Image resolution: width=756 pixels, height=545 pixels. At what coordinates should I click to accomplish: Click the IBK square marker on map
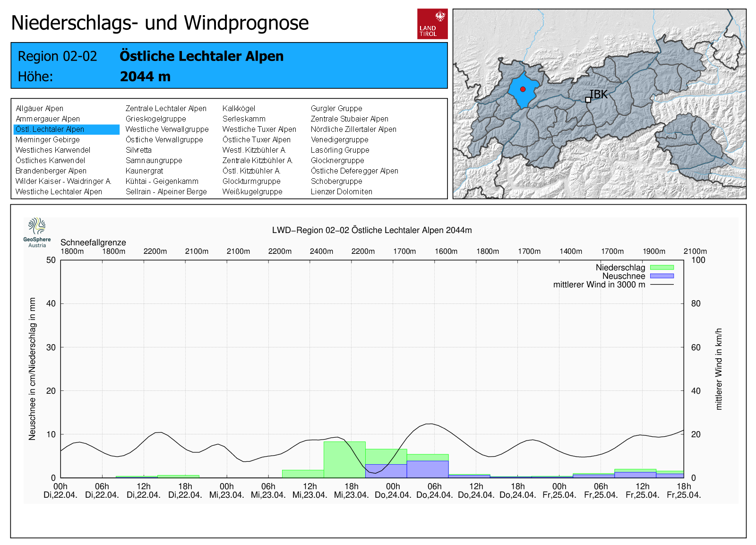[588, 100]
